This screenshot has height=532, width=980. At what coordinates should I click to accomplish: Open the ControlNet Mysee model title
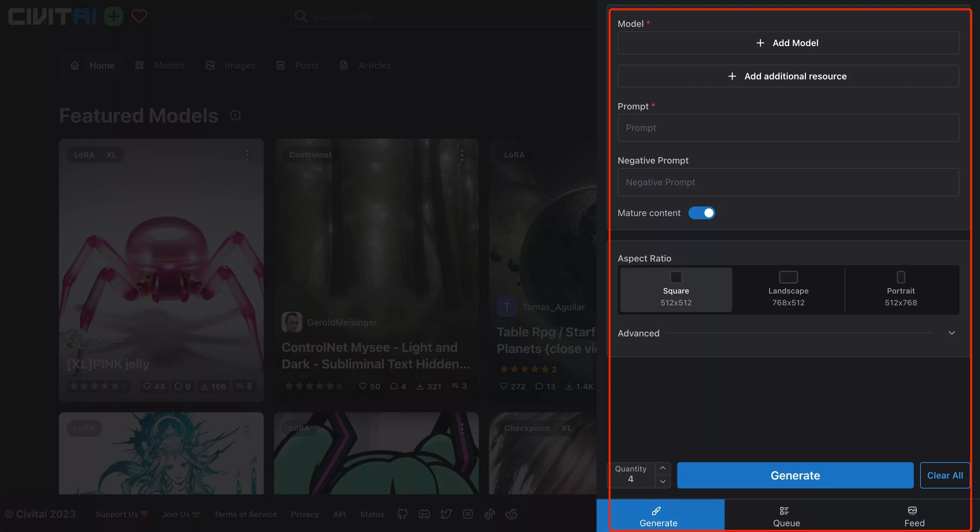[x=376, y=355]
